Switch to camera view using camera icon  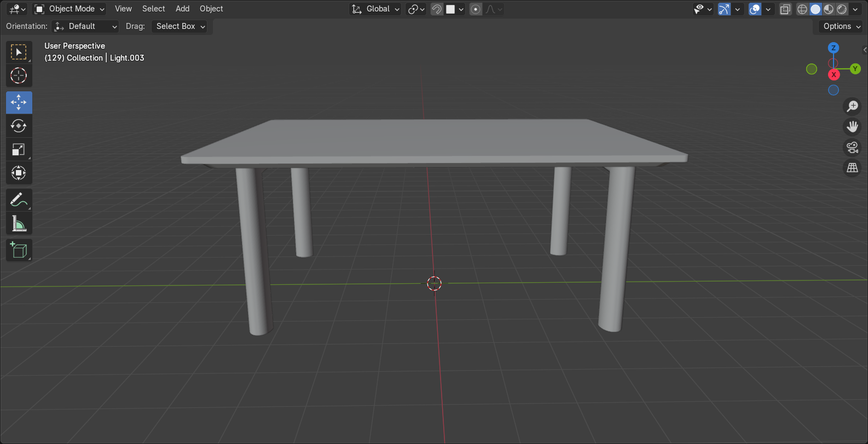click(x=852, y=148)
